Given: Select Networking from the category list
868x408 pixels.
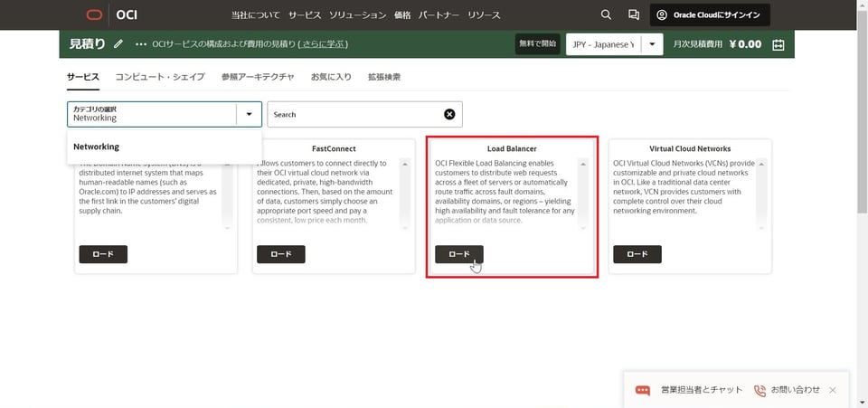Looking at the screenshot, I should (x=97, y=147).
